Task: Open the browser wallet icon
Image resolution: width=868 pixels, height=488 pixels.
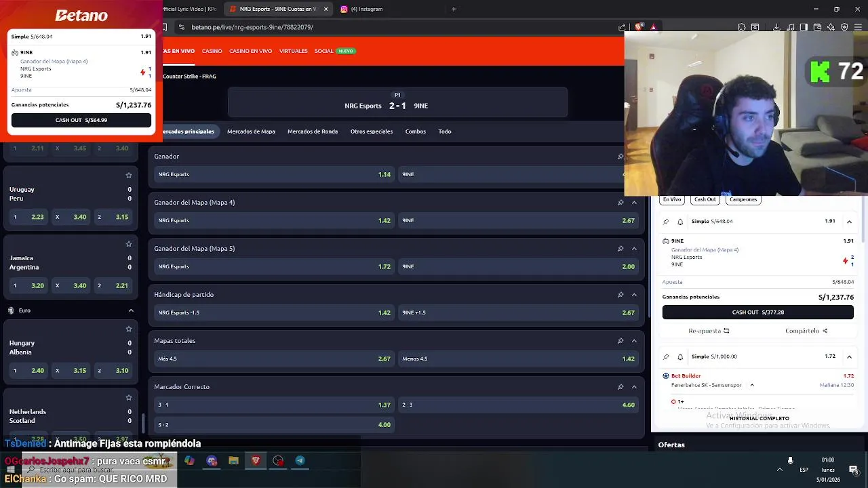Action: point(817,27)
